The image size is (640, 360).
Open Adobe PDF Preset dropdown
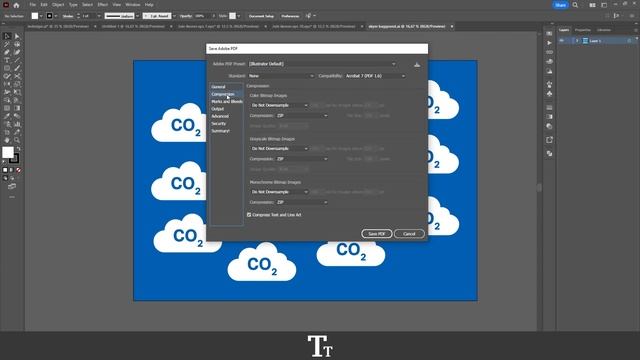pyautogui.click(x=322, y=64)
